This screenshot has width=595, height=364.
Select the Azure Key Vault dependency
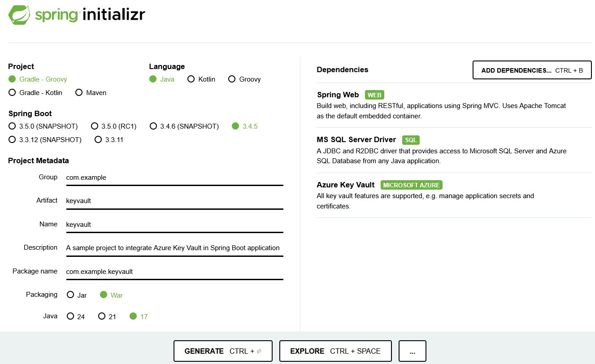[x=454, y=195]
